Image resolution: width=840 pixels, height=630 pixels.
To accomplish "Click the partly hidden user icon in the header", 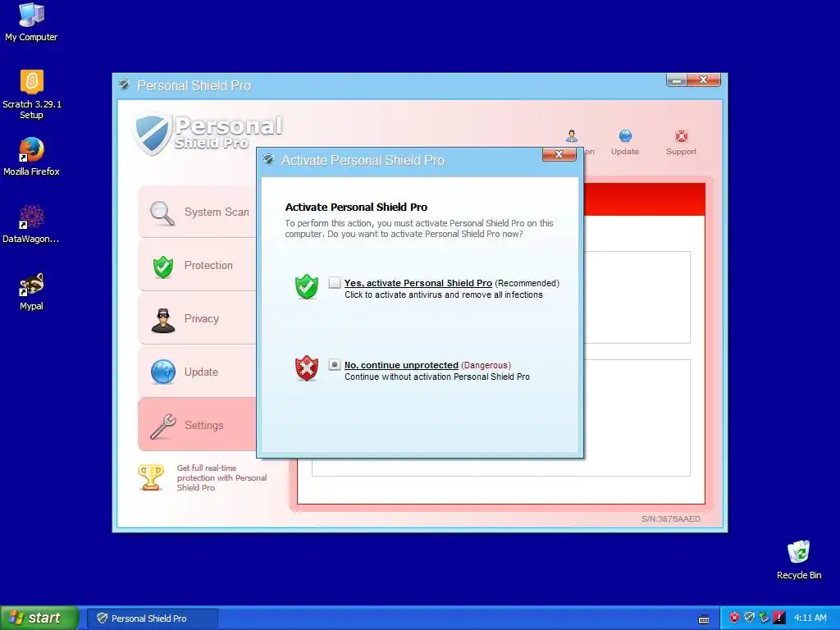I will pos(572,136).
